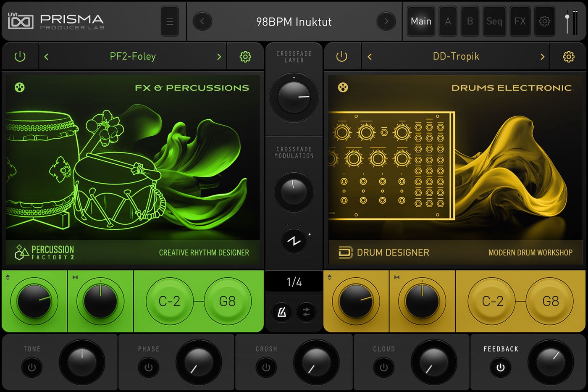Open PF2-Foley layer settings gear

point(245,57)
